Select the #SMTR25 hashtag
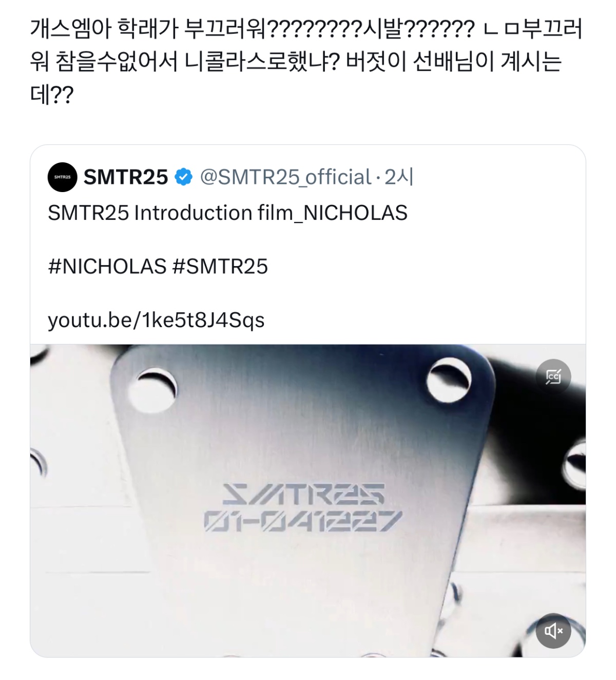 (x=220, y=267)
